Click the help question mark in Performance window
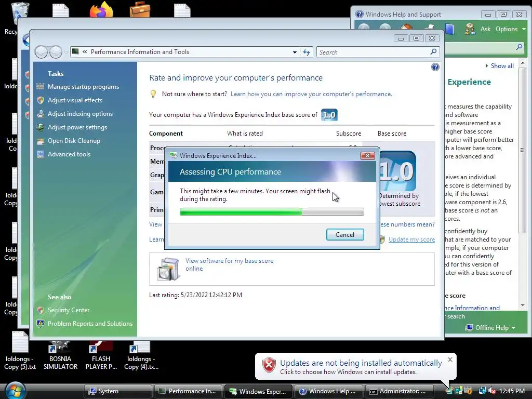Screen dimensions: 532x399 [x=435, y=67]
